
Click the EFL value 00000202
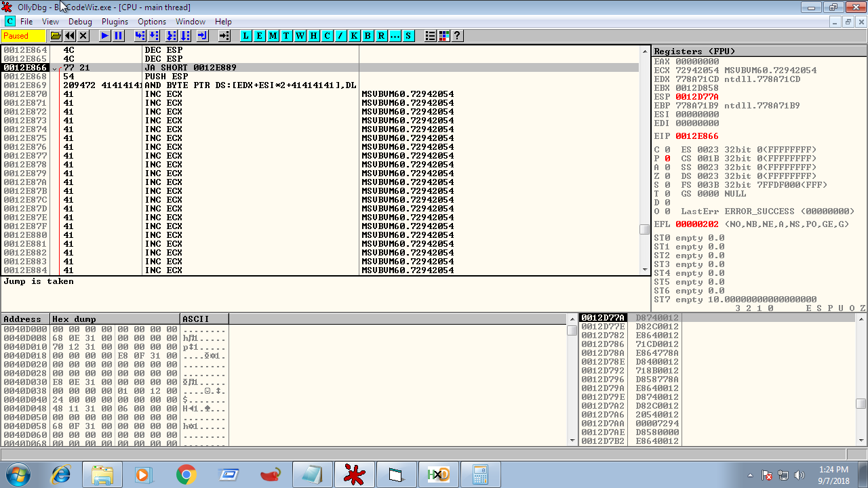click(x=697, y=224)
